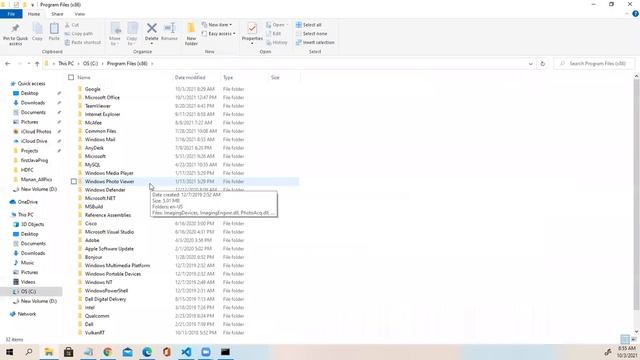Click the Search Program Files (x86) box
The image size is (640, 360).
[594, 64]
